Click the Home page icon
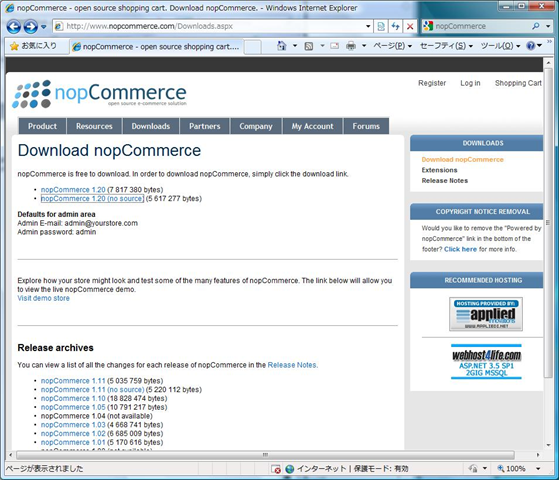The height and width of the screenshot is (480, 559). coord(282,46)
